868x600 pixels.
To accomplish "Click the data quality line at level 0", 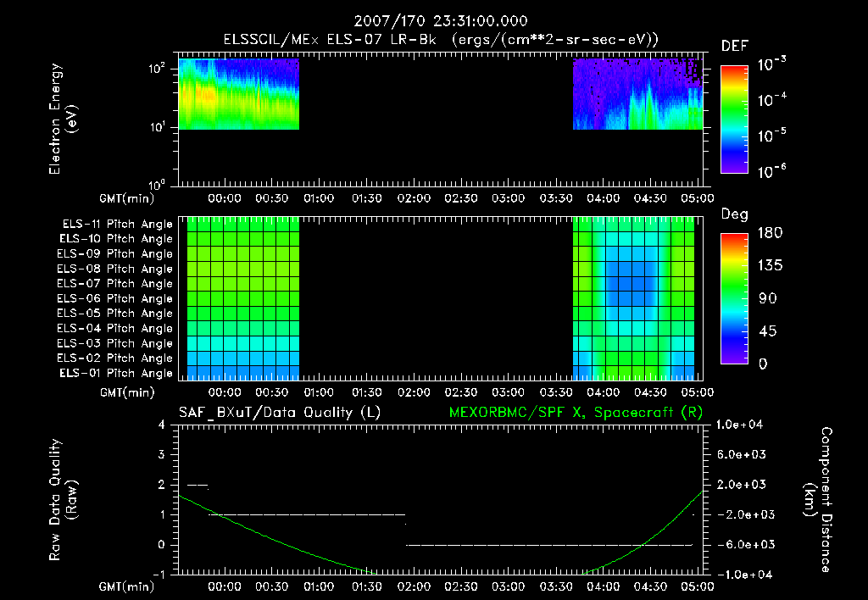I will click(x=549, y=545).
